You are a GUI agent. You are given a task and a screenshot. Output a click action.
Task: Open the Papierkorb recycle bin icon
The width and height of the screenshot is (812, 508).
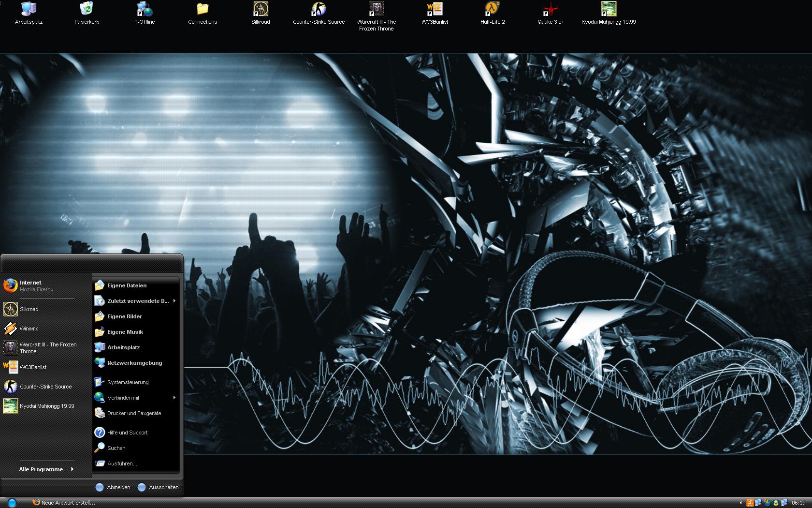pos(87,12)
